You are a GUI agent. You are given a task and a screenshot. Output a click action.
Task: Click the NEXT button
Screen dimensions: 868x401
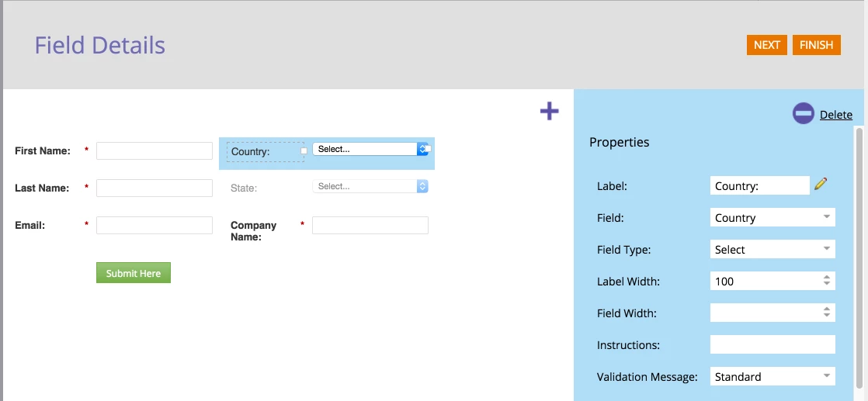(767, 45)
